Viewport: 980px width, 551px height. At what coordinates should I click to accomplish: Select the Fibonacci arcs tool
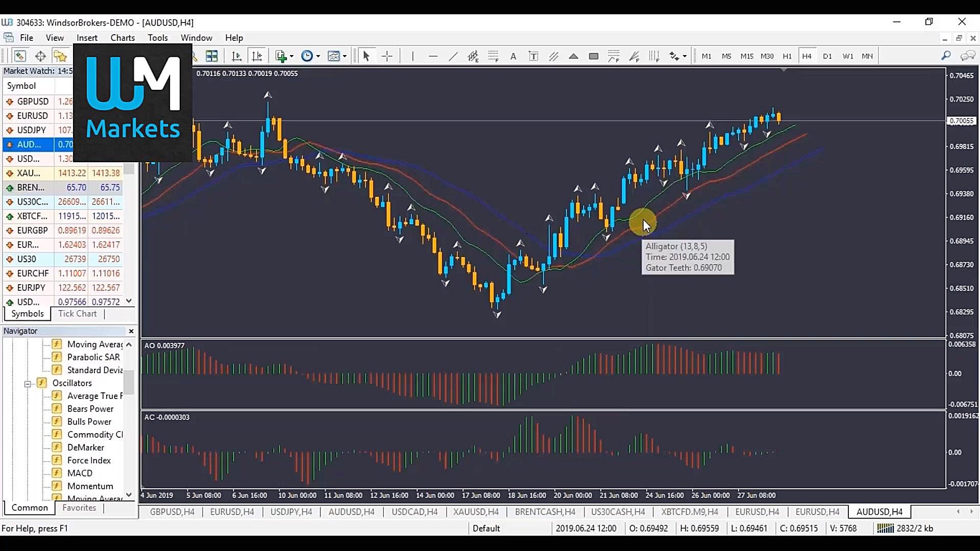coord(614,56)
